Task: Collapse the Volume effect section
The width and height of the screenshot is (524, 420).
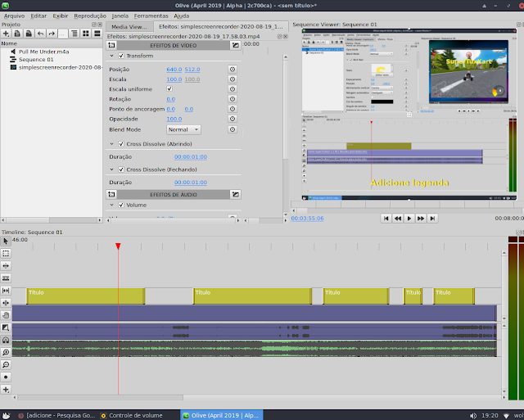Action: coord(112,205)
